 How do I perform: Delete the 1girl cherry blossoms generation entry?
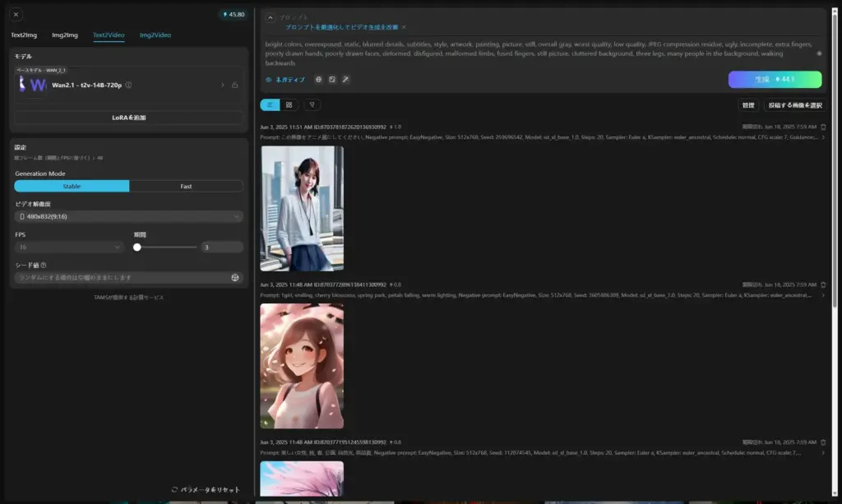823,285
